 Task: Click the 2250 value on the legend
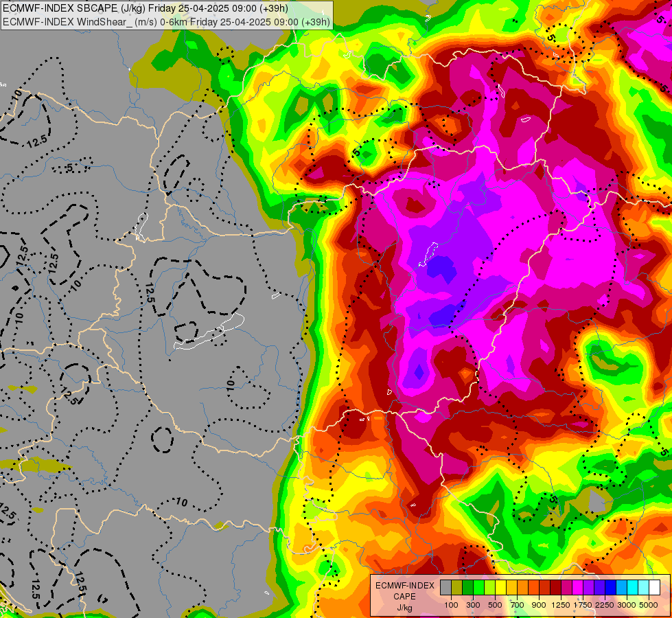(x=605, y=605)
